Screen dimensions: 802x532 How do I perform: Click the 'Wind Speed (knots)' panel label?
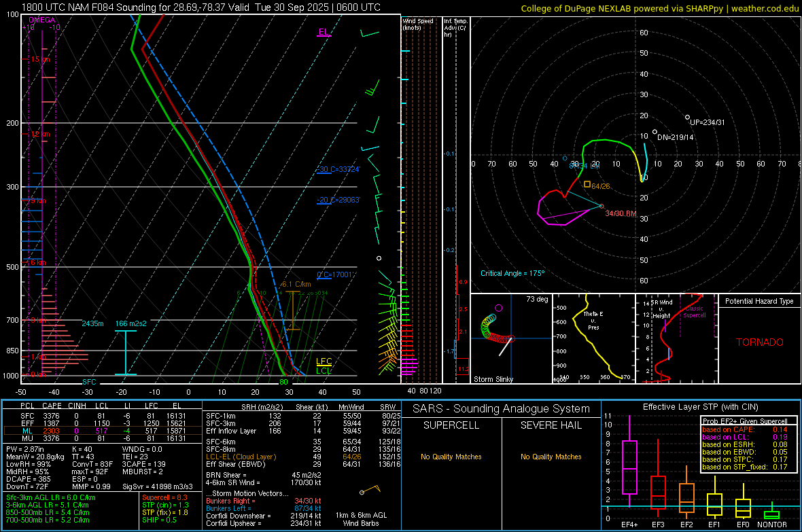tap(418, 24)
